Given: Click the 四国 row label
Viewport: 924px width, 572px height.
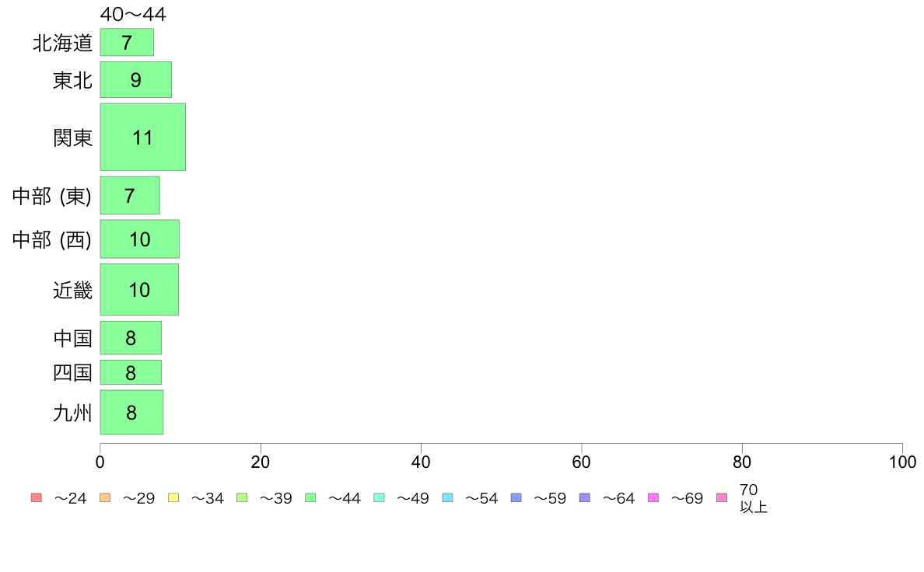Looking at the screenshot, I should pos(72,373).
